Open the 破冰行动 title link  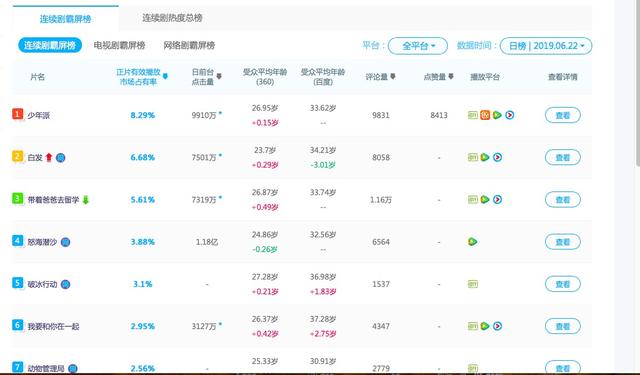[x=42, y=284]
